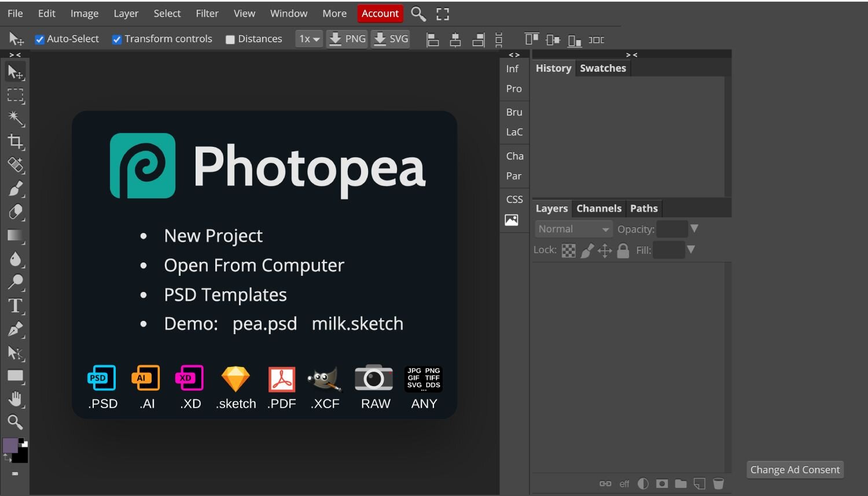
Task: Select the Rectangle Select tool
Action: (x=15, y=95)
